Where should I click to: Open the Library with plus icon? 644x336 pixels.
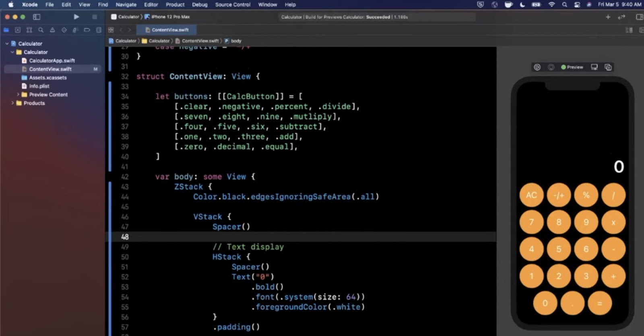[608, 17]
